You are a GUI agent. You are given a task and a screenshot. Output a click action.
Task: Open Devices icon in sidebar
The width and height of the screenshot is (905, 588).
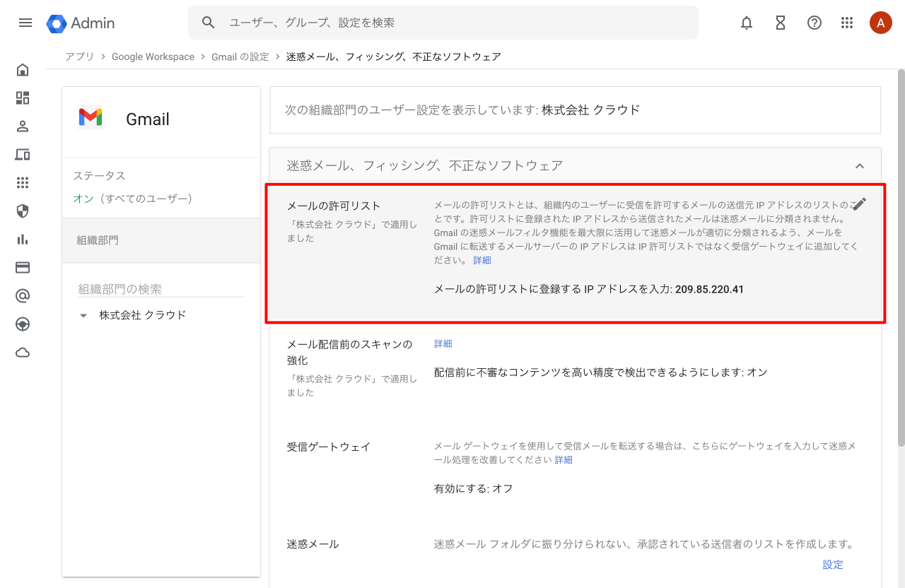[x=23, y=155]
